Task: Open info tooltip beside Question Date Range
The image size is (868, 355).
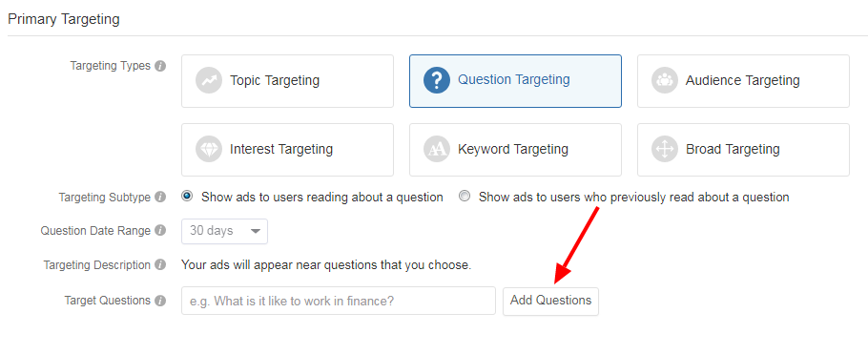Action: pyautogui.click(x=160, y=231)
